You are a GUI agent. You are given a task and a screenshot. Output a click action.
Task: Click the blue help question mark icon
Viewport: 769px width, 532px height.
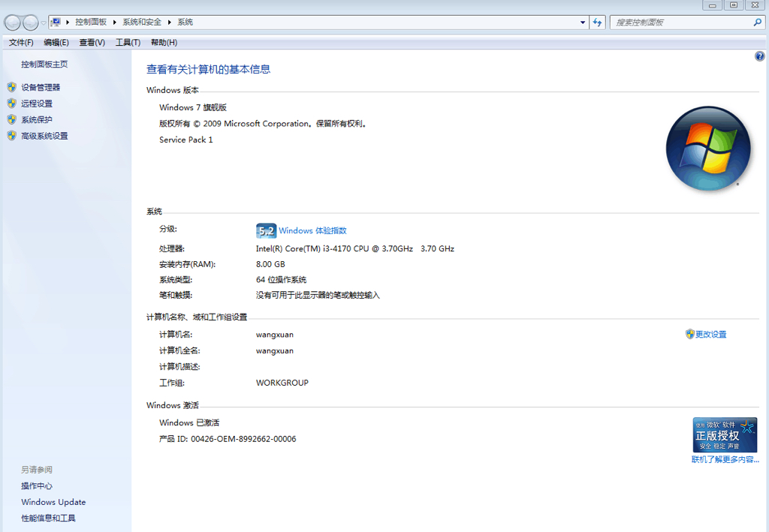(760, 56)
